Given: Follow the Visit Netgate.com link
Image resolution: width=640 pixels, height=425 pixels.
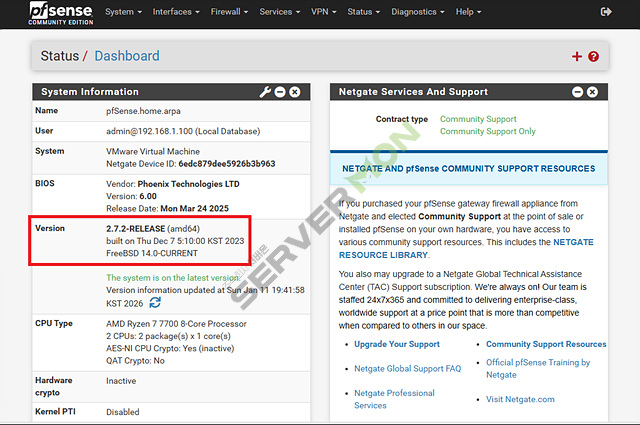Looking at the screenshot, I should point(520,399).
